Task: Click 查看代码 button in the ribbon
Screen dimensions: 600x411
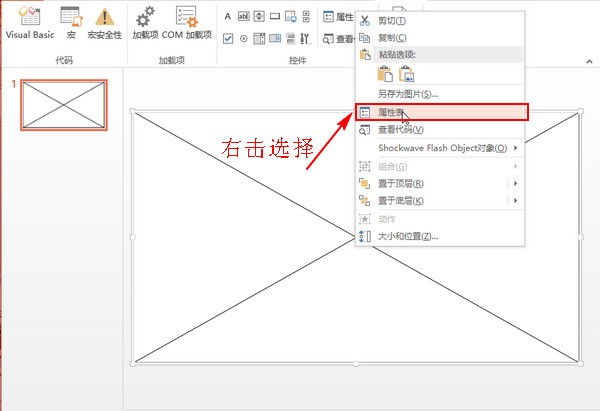Action: 338,39
